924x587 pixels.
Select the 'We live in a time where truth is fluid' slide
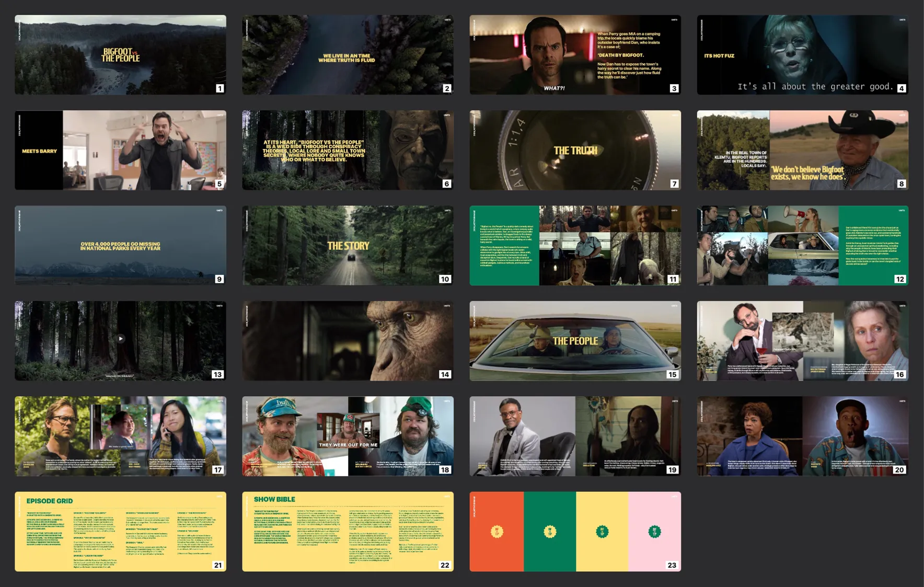pyautogui.click(x=348, y=55)
